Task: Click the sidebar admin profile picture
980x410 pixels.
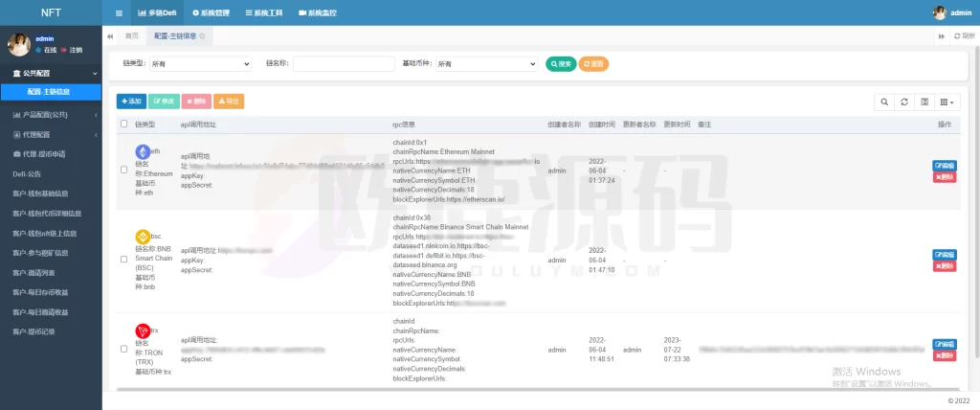Action: [19, 44]
